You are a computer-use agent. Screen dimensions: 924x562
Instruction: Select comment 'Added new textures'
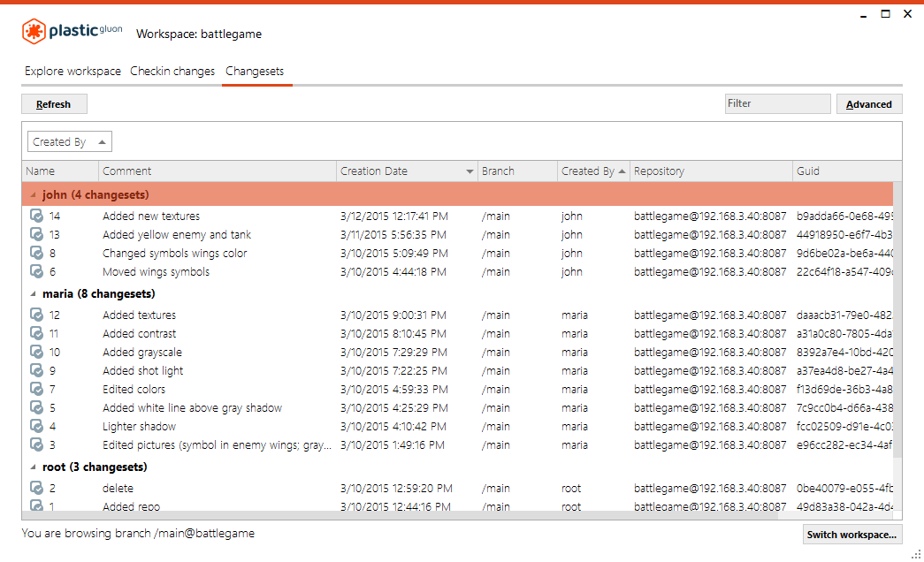pos(151,216)
